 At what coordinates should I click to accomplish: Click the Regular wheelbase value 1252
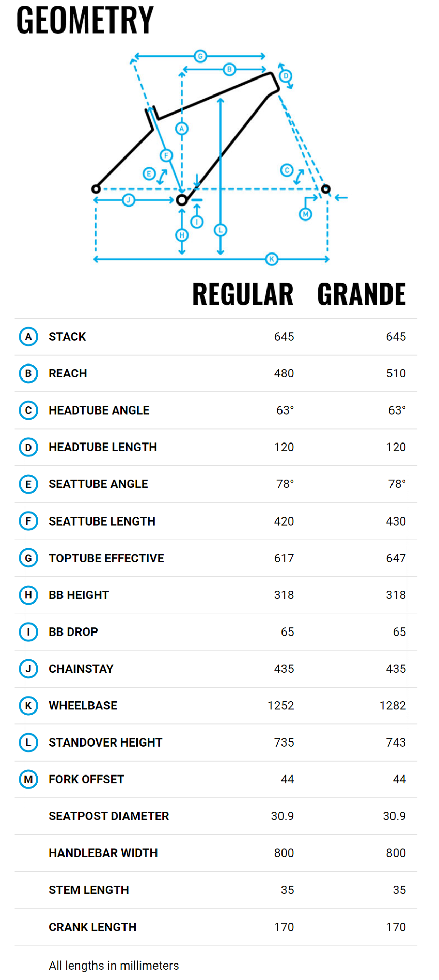click(x=281, y=706)
